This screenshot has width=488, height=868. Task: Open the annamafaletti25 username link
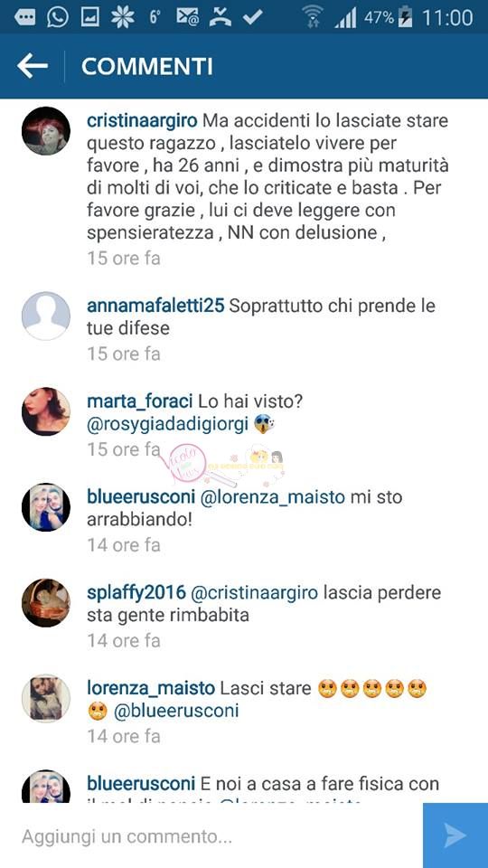coord(155,306)
